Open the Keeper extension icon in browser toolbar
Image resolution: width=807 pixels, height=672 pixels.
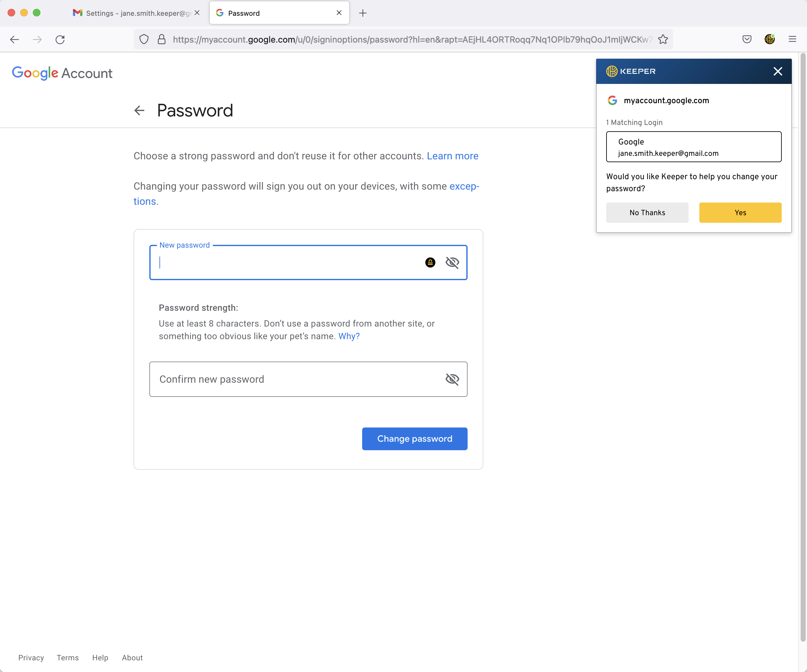tap(770, 39)
